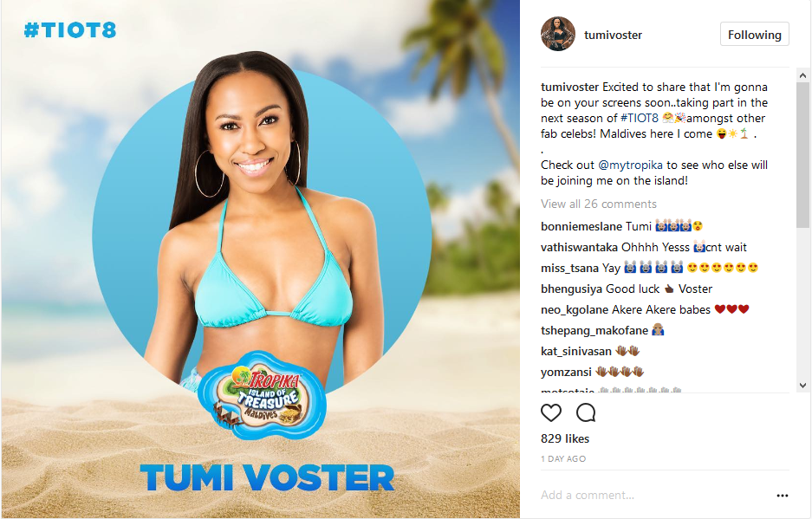Click scrollbar up arrow in comments
The image size is (812, 519).
click(x=802, y=75)
